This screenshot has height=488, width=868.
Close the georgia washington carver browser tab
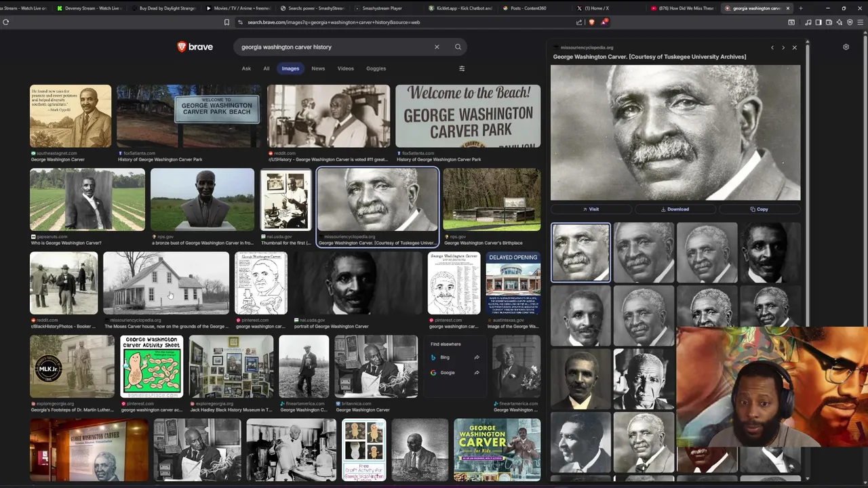(787, 8)
